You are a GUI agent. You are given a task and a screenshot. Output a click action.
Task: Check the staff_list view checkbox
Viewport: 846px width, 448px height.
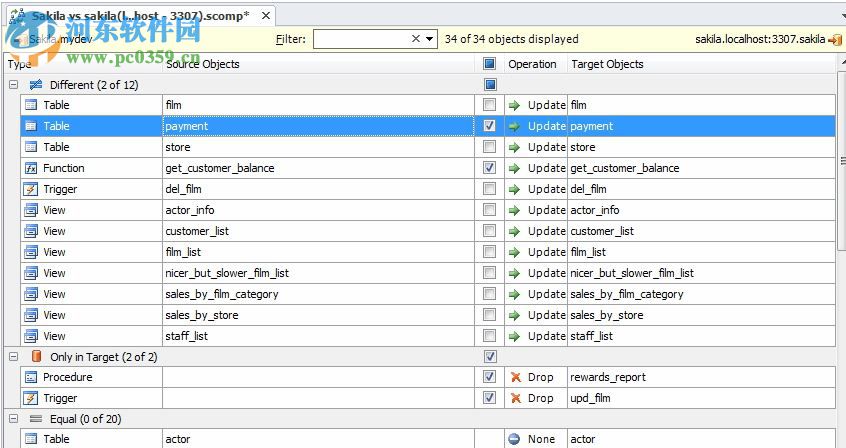(489, 336)
